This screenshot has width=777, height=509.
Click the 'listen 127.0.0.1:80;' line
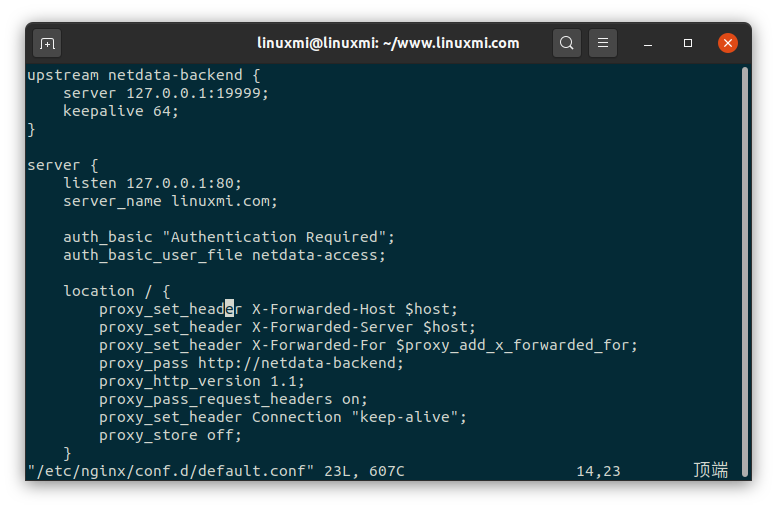(x=152, y=183)
